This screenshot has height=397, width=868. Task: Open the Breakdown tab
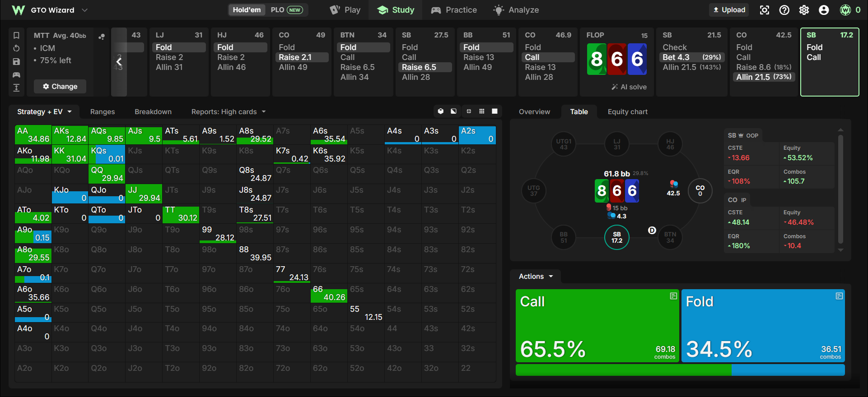click(153, 112)
